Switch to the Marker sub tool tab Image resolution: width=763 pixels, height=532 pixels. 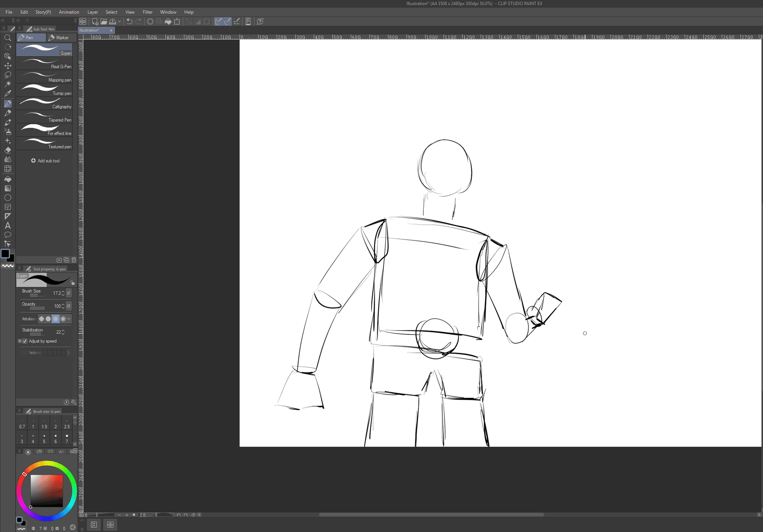59,38
